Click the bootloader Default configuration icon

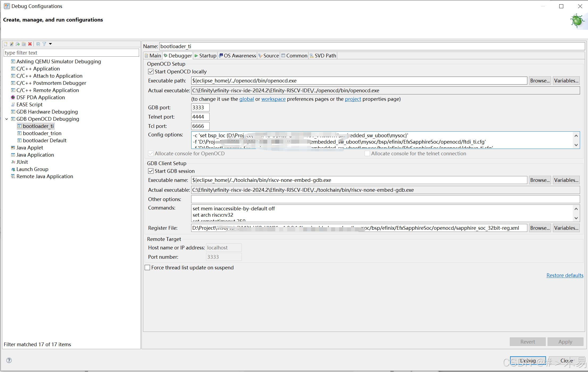[x=19, y=140]
